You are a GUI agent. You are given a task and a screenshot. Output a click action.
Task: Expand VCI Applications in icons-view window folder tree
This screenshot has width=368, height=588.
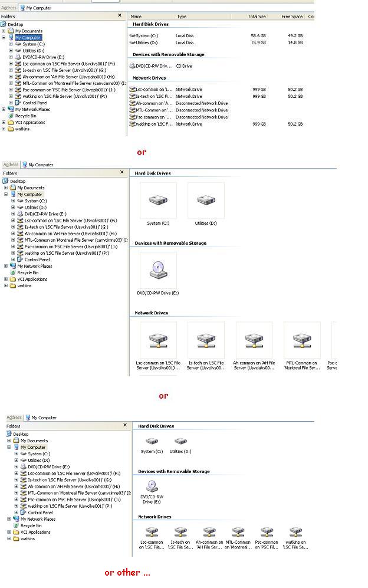pyautogui.click(x=9, y=532)
